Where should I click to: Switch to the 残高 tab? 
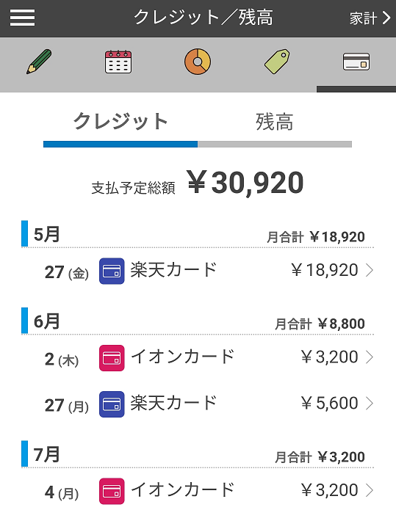275,122
